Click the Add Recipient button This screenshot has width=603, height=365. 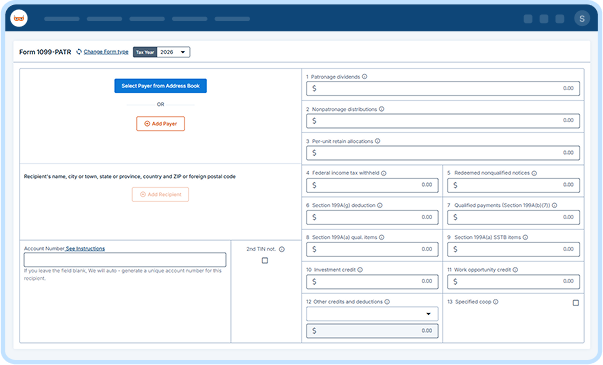coord(160,194)
